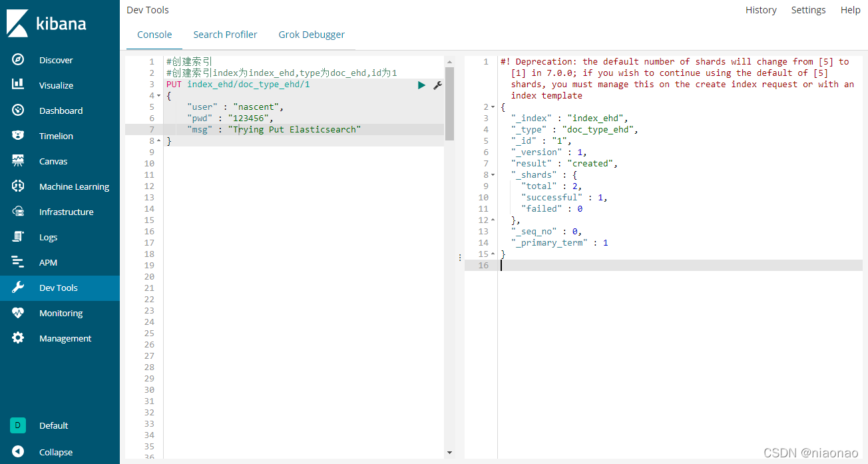
Task: Open Management gear icon
Action: pyautogui.click(x=18, y=338)
